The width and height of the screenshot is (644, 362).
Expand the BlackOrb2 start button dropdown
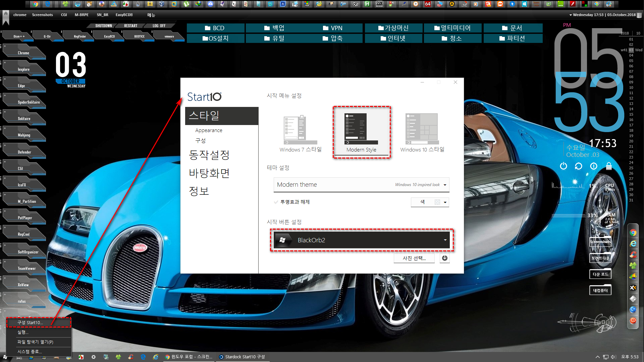click(x=445, y=240)
